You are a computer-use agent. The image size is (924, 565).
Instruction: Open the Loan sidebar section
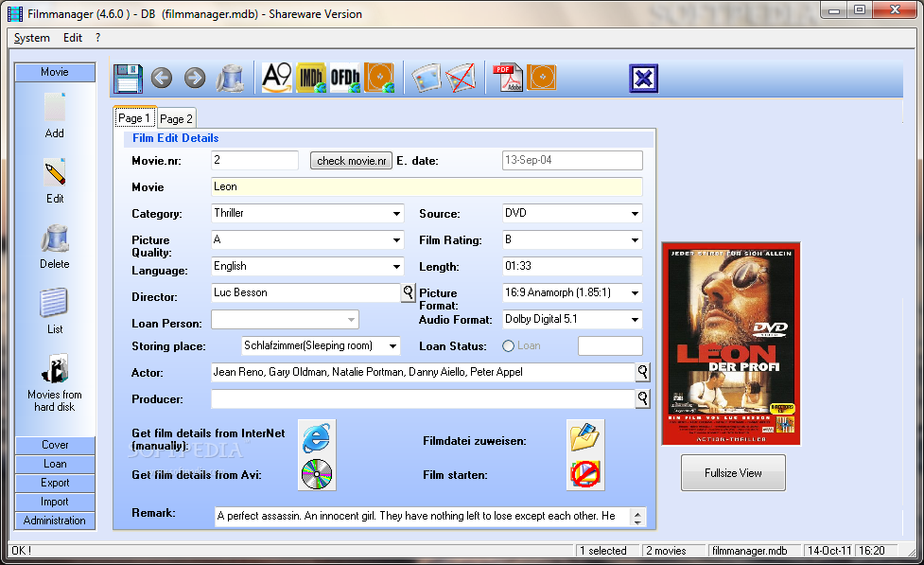click(x=55, y=464)
